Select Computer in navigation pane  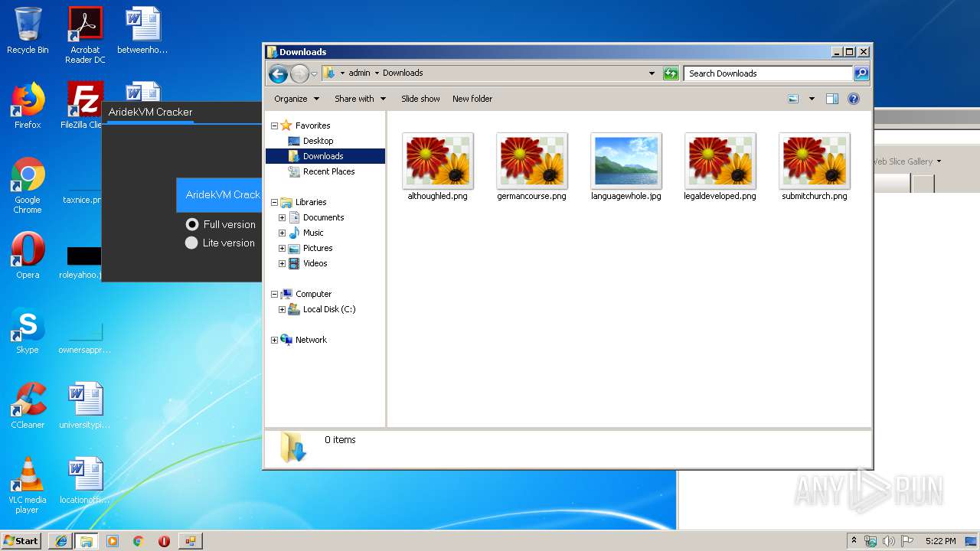(313, 294)
